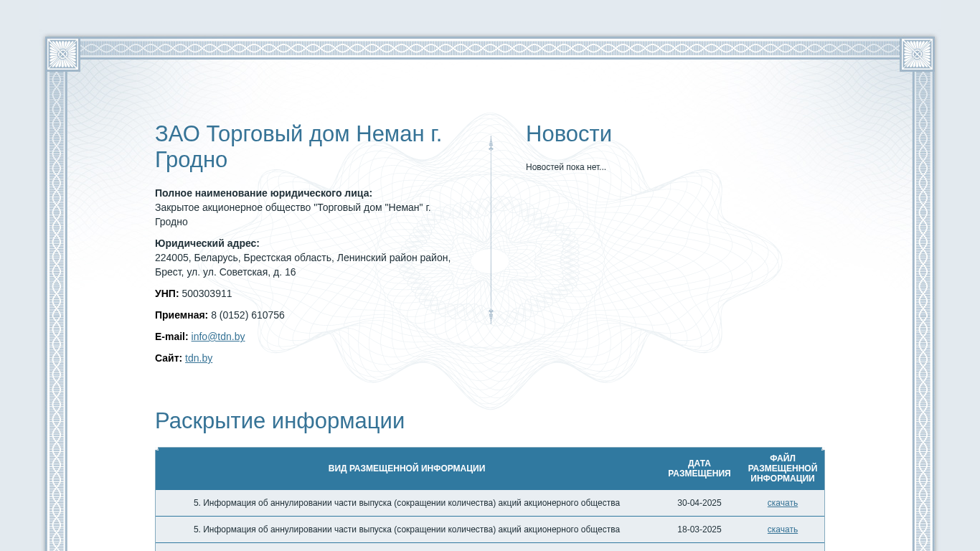Screen dimensions: 980x551
Task: Click the 'Вид размещенной информации' column header
Action: pos(406,468)
